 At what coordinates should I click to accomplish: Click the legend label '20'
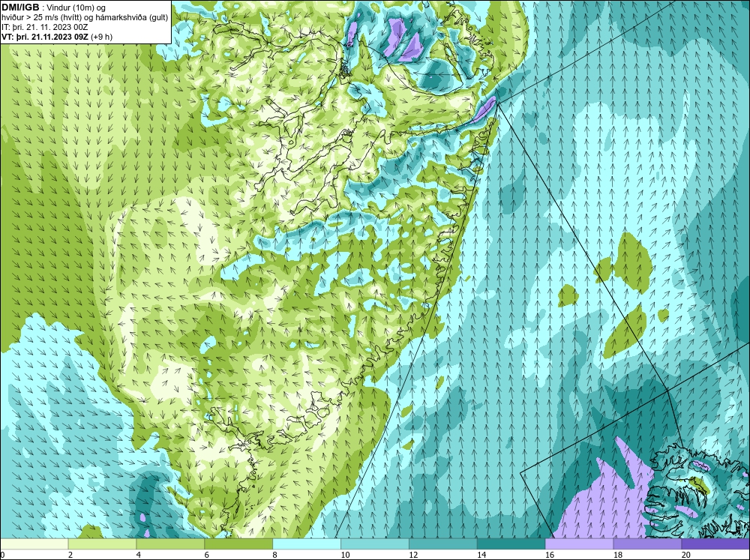pyautogui.click(x=686, y=555)
